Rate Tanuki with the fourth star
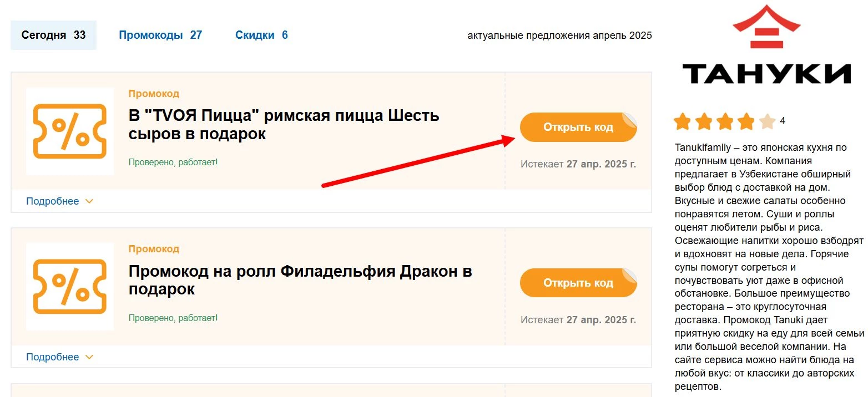This screenshot has width=868, height=397. pyautogui.click(x=747, y=120)
